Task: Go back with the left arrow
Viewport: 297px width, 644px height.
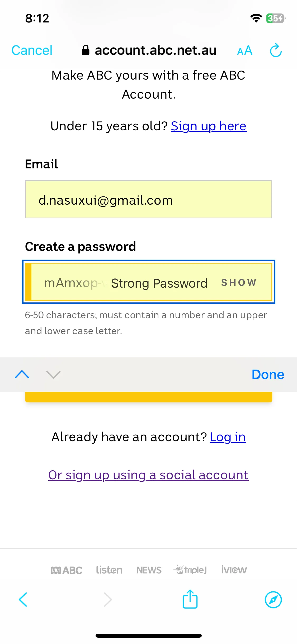Action: [23, 600]
